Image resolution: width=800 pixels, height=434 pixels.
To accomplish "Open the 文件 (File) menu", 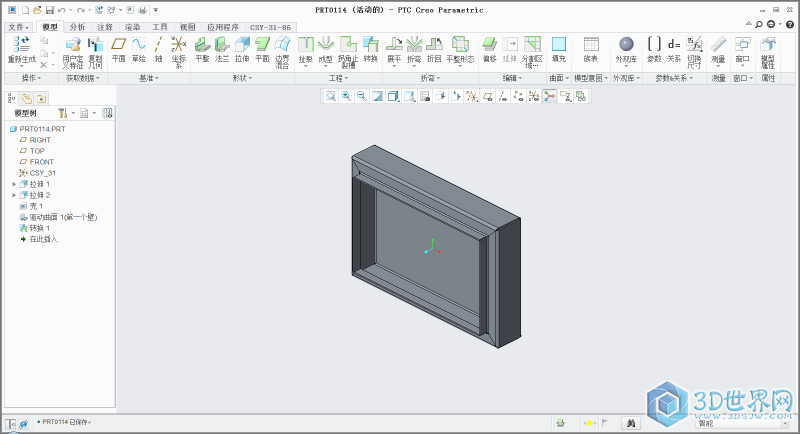I will (18, 27).
